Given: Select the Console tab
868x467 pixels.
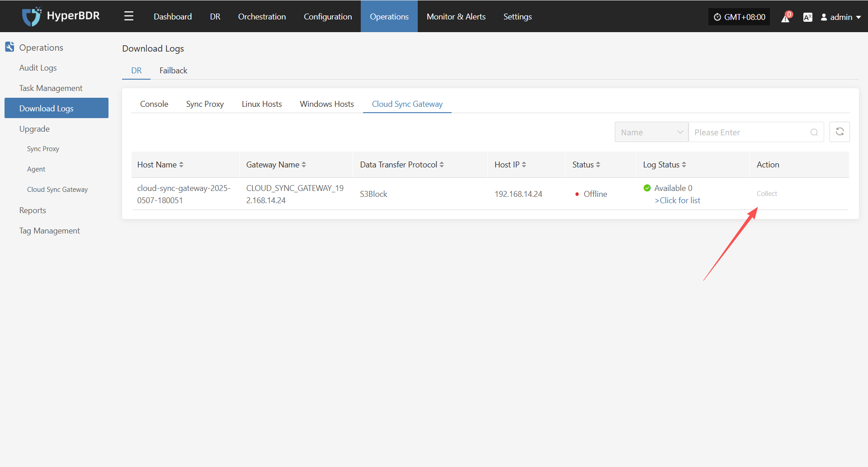Looking at the screenshot, I should click(154, 104).
